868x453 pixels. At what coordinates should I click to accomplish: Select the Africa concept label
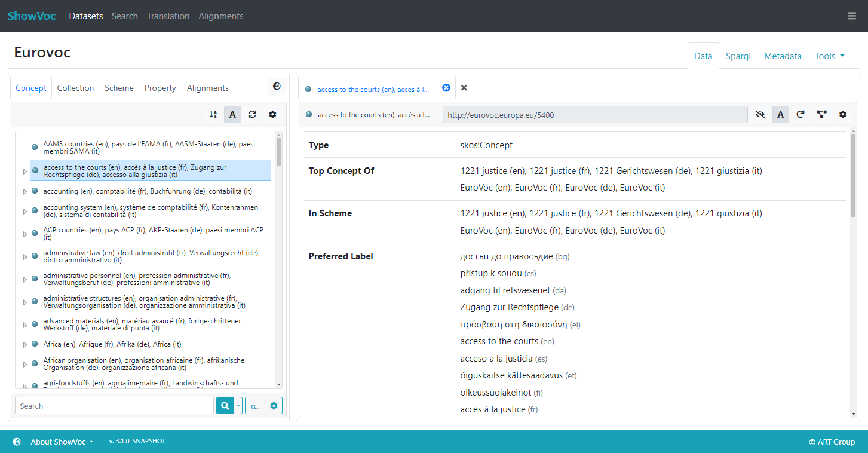[x=112, y=344]
